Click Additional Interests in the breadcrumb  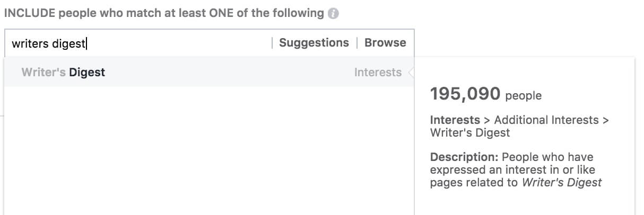[x=546, y=120]
